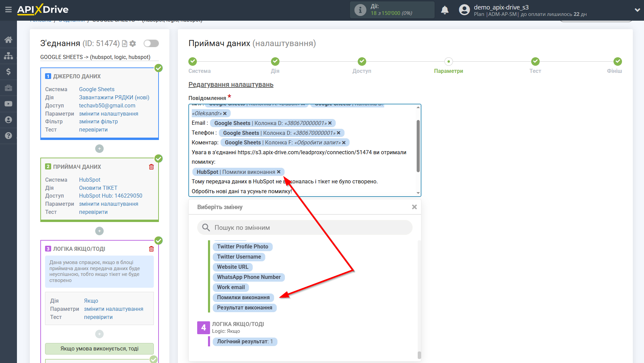Open techavb50@gmail.com access link
The height and width of the screenshot is (363, 644).
[107, 105]
